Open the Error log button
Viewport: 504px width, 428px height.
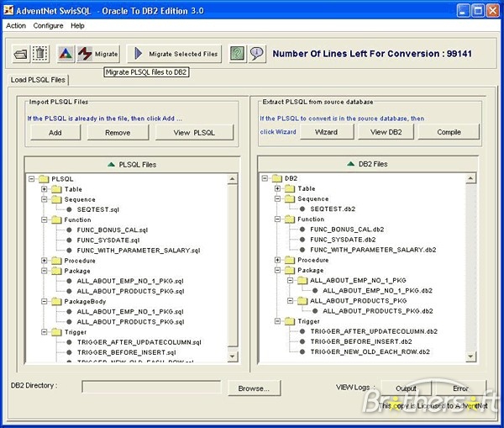pos(460,388)
